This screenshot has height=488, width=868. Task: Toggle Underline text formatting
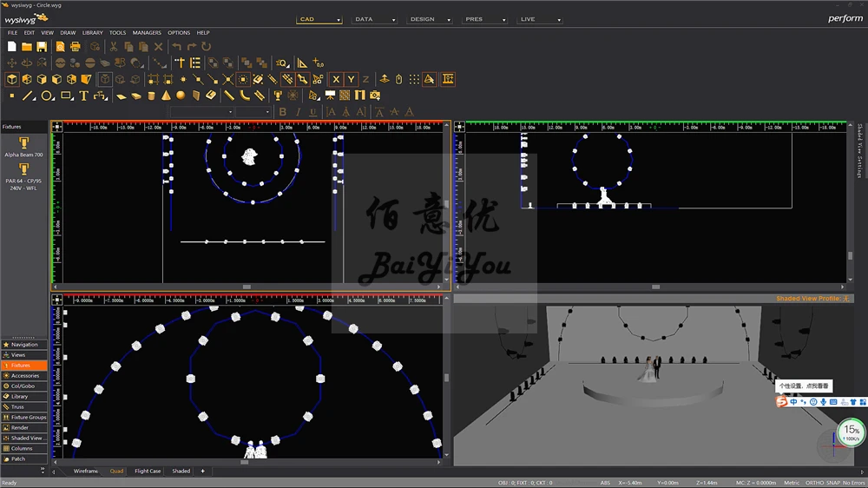[x=312, y=112]
